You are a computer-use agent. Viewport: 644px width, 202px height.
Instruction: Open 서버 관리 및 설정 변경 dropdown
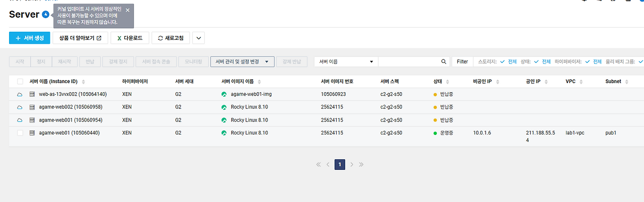(242, 61)
